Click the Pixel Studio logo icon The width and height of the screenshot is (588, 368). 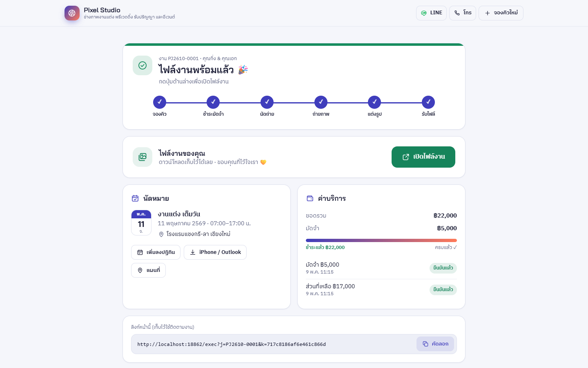(72, 13)
